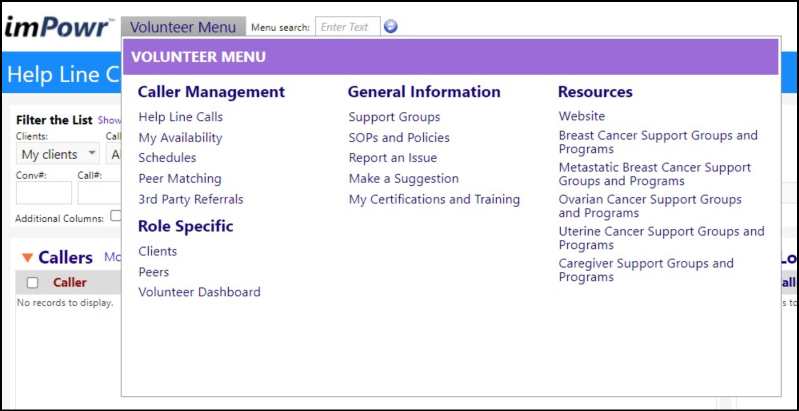Go to My Availability

coord(180,138)
